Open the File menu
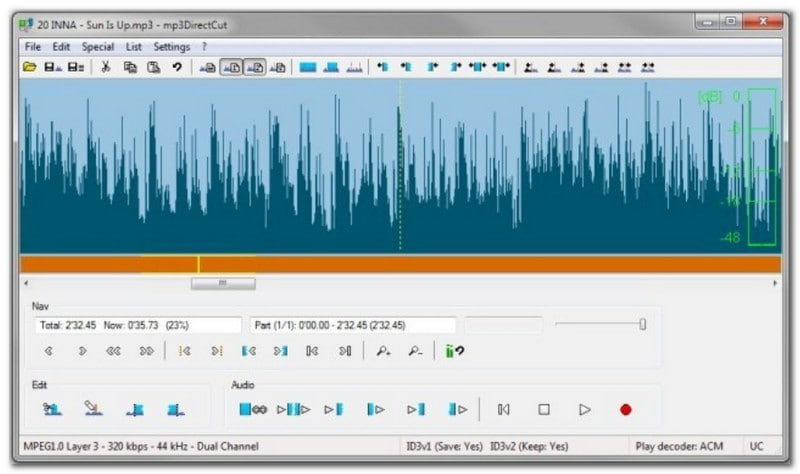The image size is (800, 474). [x=33, y=46]
